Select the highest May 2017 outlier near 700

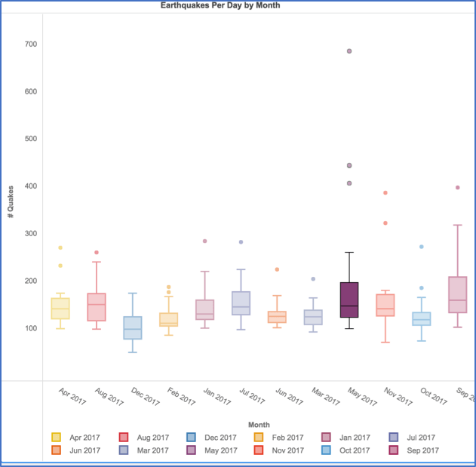click(349, 51)
